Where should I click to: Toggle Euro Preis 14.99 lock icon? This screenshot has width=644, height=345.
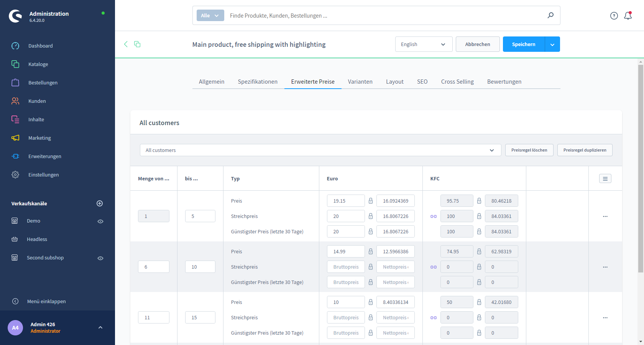pyautogui.click(x=371, y=251)
